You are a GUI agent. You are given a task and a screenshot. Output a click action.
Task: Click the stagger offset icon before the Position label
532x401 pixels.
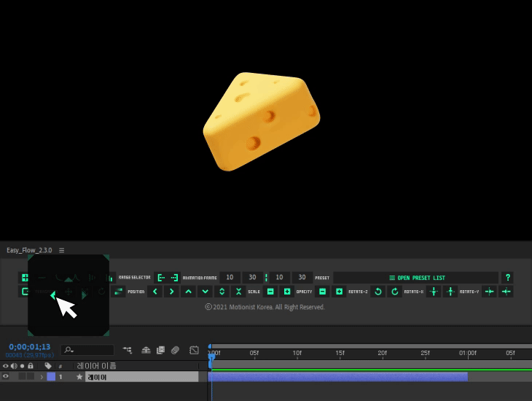[x=118, y=292]
